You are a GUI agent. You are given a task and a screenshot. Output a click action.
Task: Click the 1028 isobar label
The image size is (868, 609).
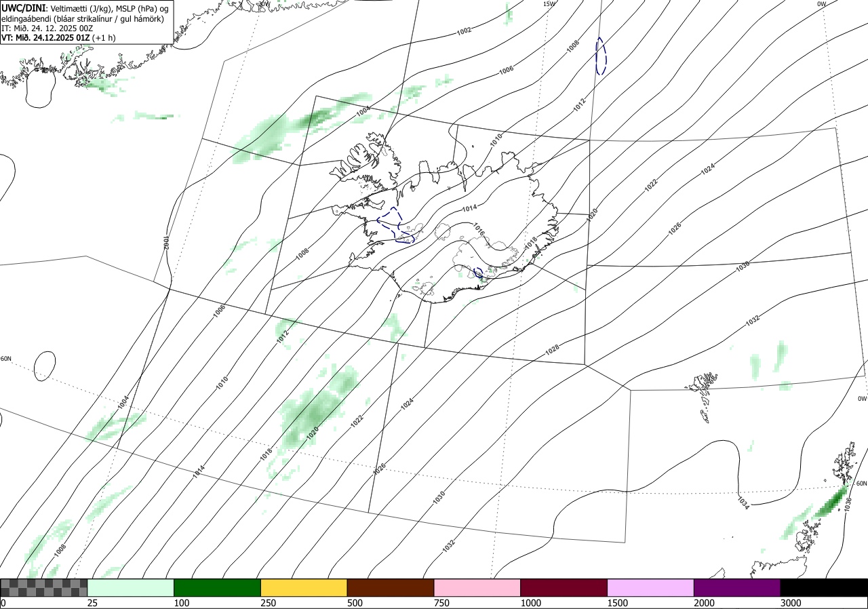pyautogui.click(x=552, y=350)
